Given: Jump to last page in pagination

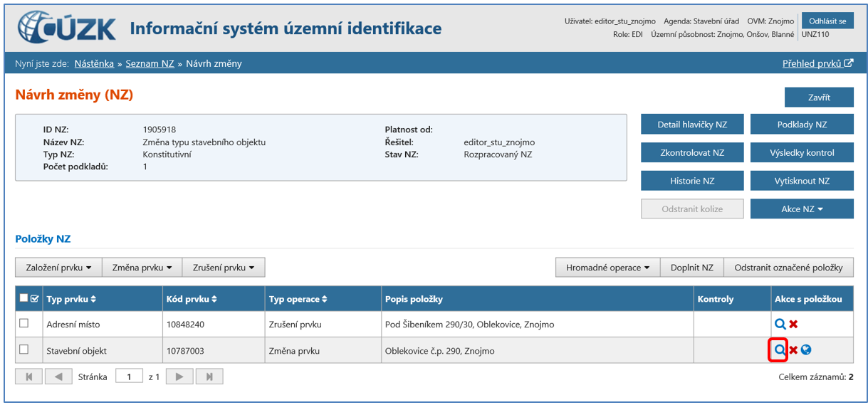Looking at the screenshot, I should pos(209,377).
